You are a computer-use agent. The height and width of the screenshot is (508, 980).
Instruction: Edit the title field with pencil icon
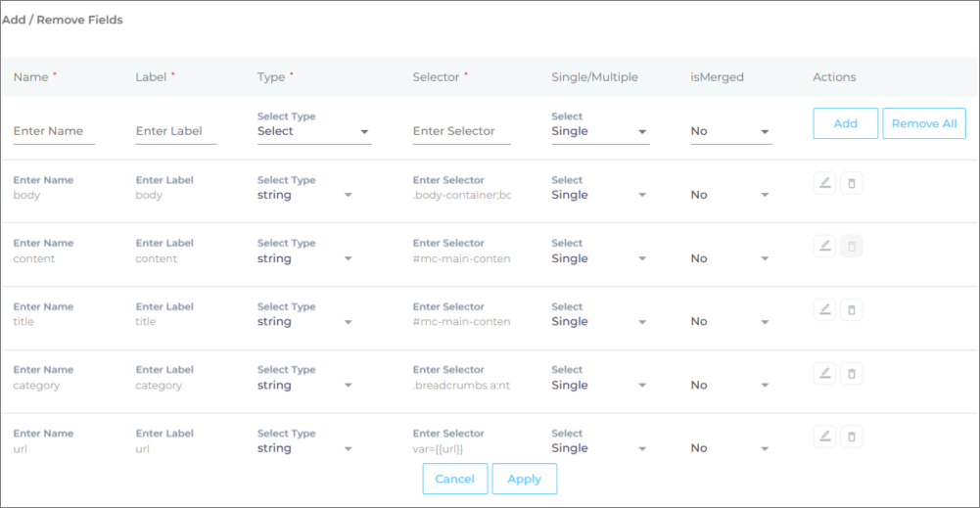coord(824,309)
